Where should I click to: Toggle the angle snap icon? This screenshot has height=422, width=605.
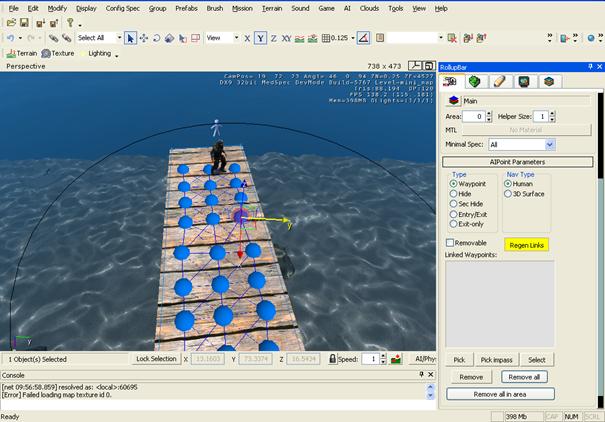(x=363, y=38)
